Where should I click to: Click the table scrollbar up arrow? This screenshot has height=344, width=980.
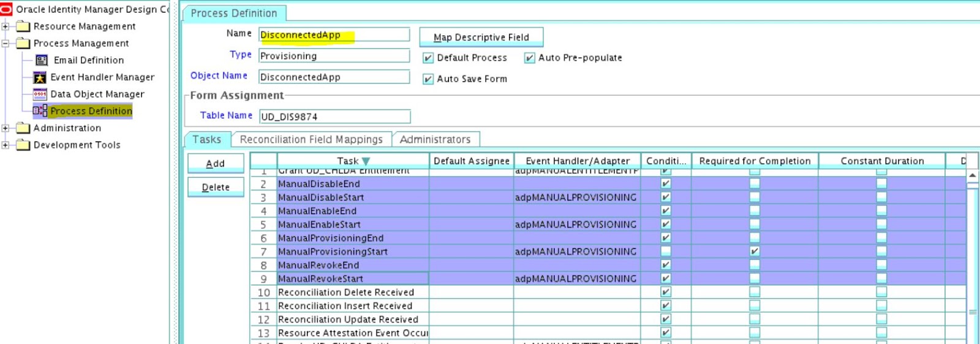click(x=972, y=176)
